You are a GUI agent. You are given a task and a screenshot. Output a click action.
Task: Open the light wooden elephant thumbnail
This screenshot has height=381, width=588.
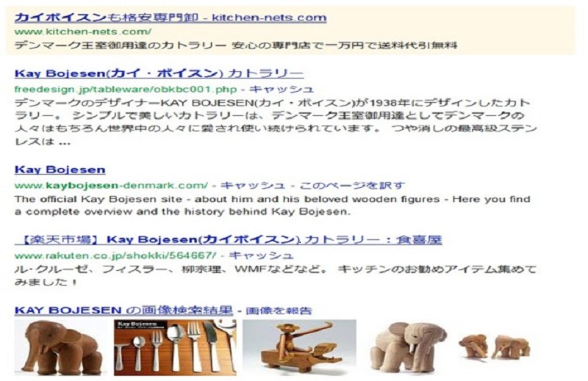(x=408, y=348)
